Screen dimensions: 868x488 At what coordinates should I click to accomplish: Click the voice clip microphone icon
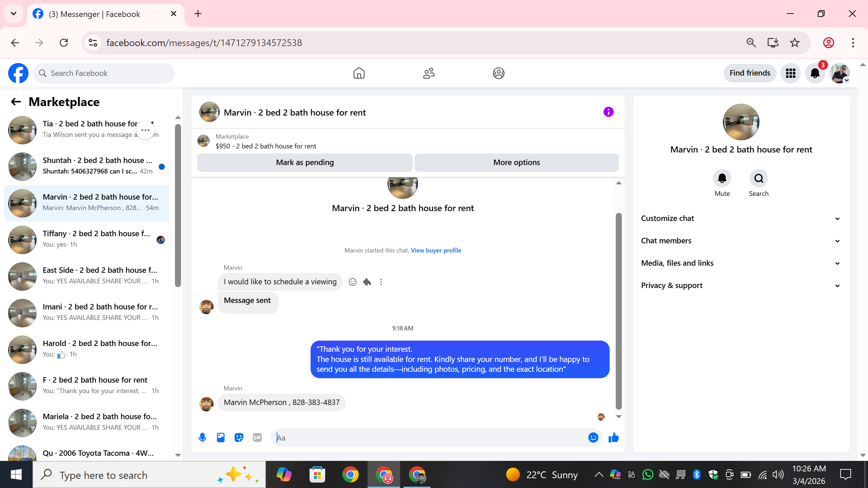click(x=202, y=438)
